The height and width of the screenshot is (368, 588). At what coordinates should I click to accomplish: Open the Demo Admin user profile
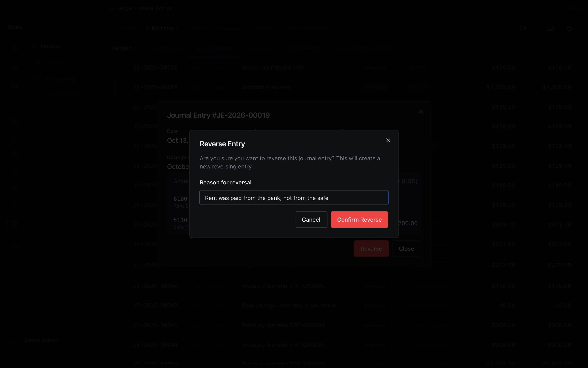tap(42, 340)
